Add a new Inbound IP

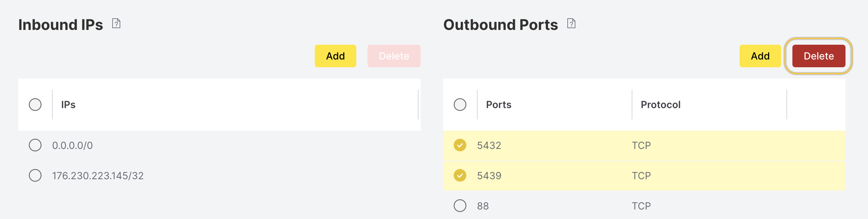336,56
